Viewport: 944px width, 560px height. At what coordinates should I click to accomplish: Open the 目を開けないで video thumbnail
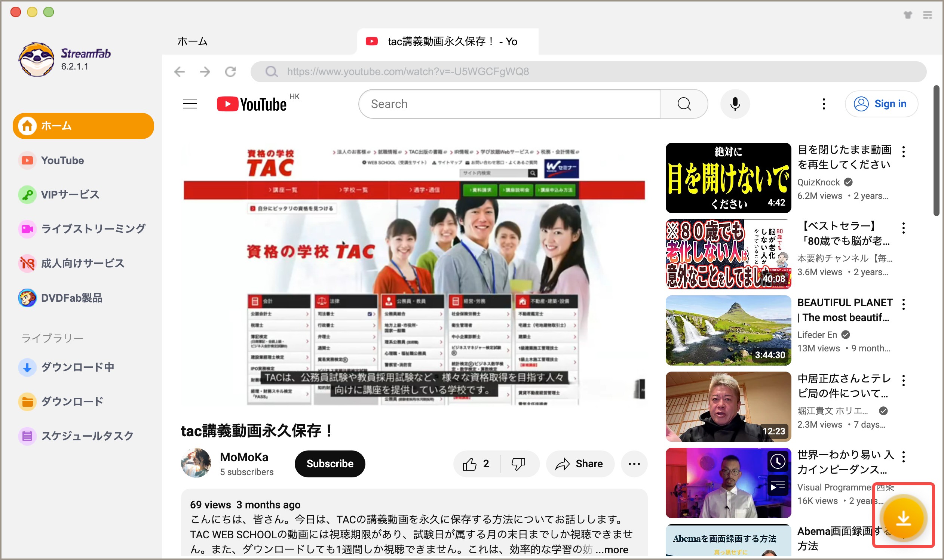728,178
